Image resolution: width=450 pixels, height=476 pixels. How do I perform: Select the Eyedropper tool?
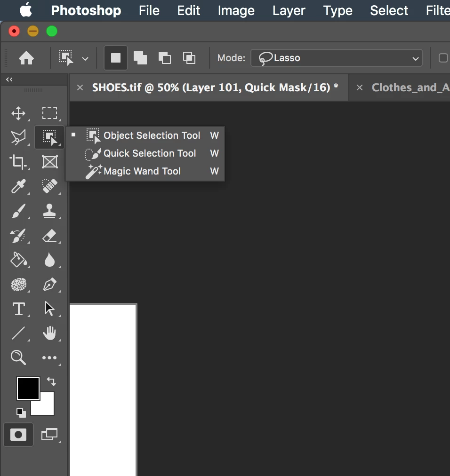18,186
